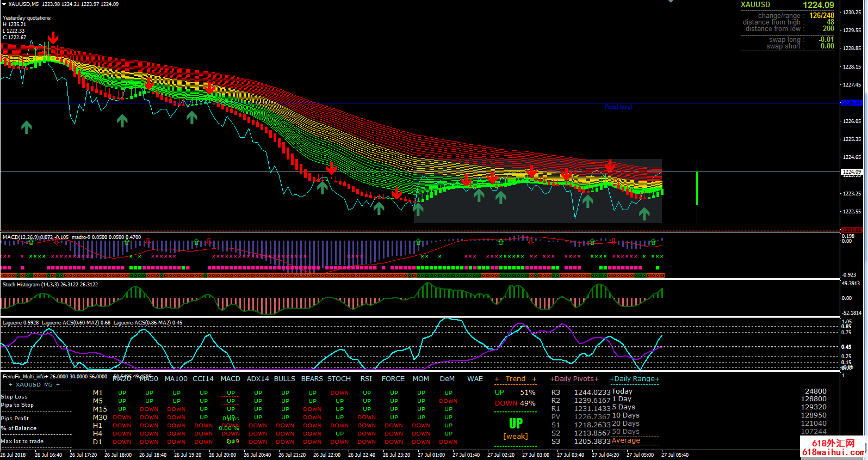Select the MACD(12,26,9) indicator label
The image size is (868, 460).
(x=36, y=237)
